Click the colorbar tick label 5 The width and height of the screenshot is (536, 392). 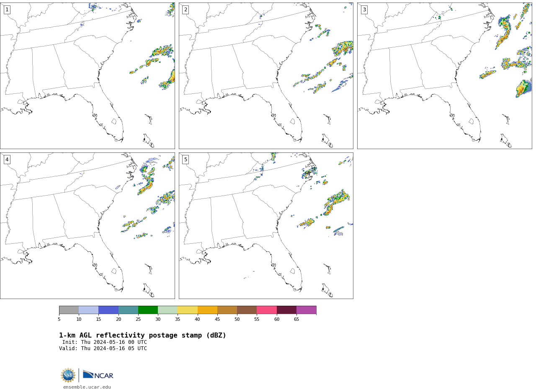click(59, 320)
